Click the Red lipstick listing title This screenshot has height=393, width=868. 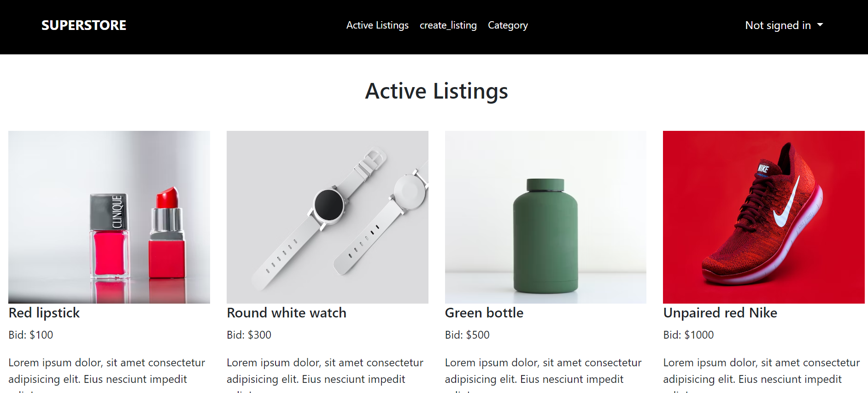tap(44, 313)
